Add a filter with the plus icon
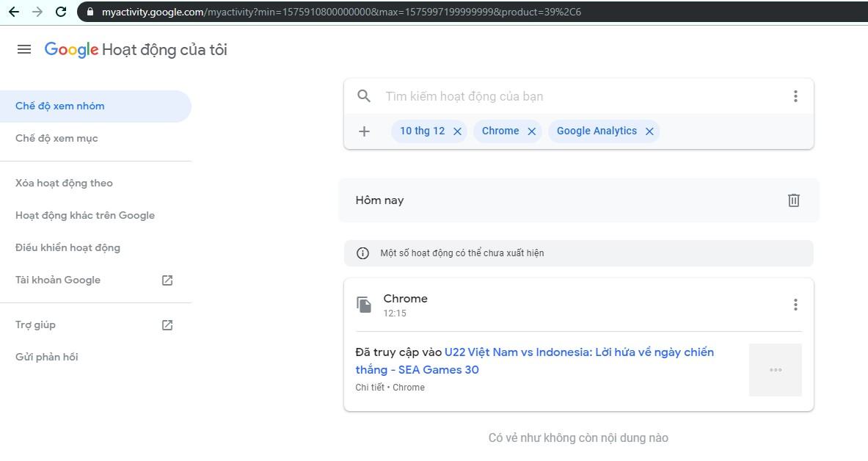Image resolution: width=868 pixels, height=461 pixels. coord(364,131)
